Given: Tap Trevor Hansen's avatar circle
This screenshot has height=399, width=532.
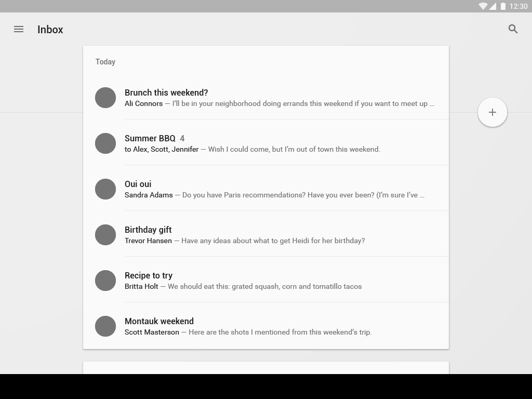Looking at the screenshot, I should tap(105, 235).
